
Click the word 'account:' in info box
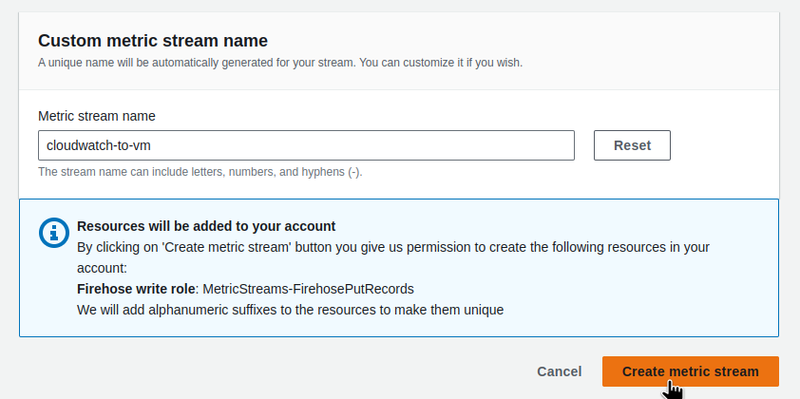coord(102,268)
